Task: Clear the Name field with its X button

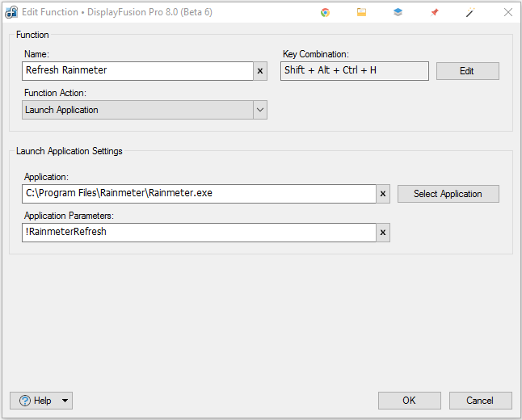Action: click(x=260, y=71)
